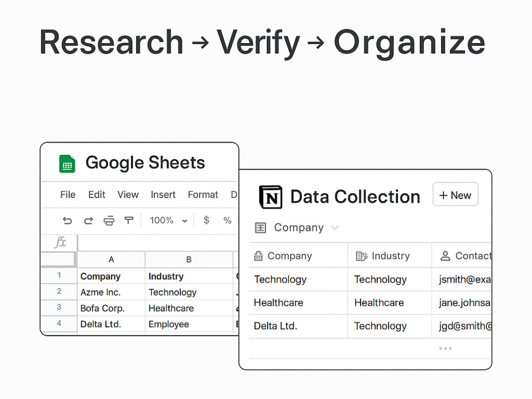Viewport: 532px width, 399px height.
Task: Open the 100% zoom dropdown in Sheets
Action: pyautogui.click(x=169, y=221)
